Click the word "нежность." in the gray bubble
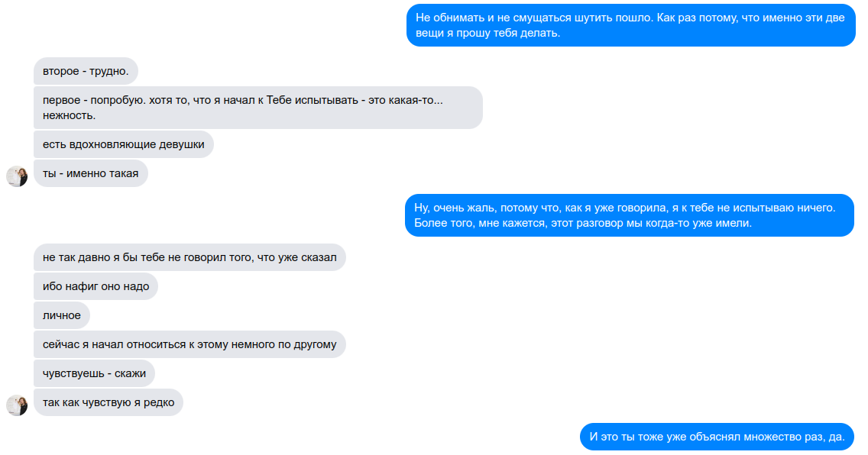The height and width of the screenshot is (455, 868). coord(70,116)
